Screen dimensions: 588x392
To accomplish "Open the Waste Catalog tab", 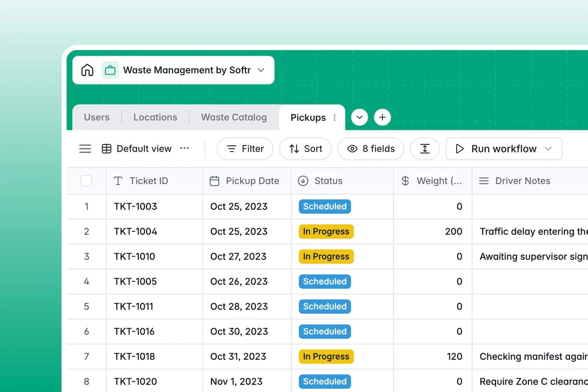I will point(234,117).
